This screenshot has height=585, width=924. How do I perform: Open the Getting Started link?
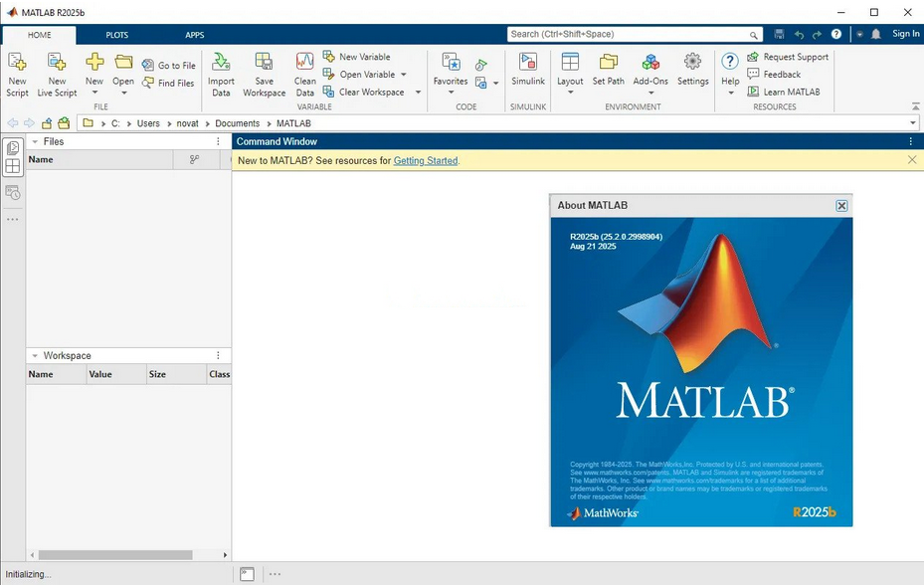tap(426, 160)
